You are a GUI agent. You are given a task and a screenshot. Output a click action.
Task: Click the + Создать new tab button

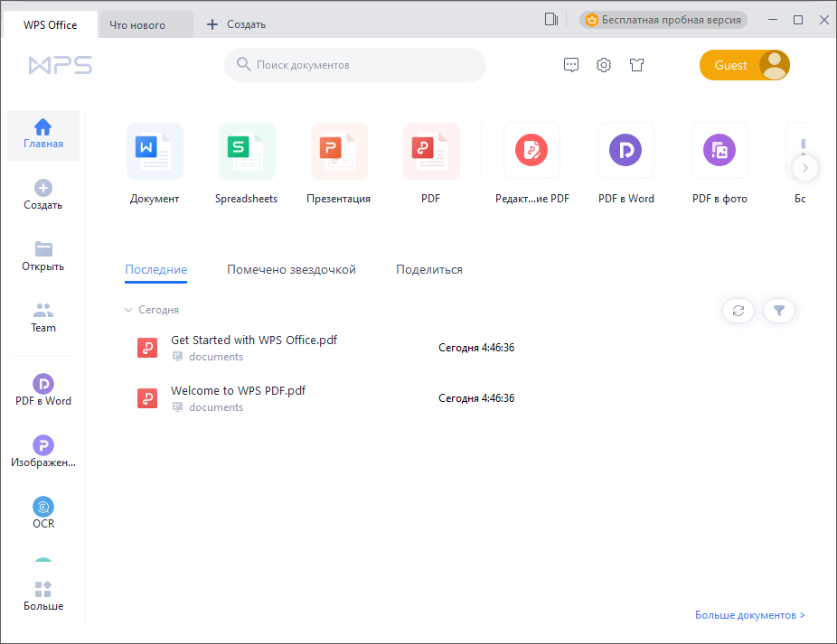tap(236, 24)
